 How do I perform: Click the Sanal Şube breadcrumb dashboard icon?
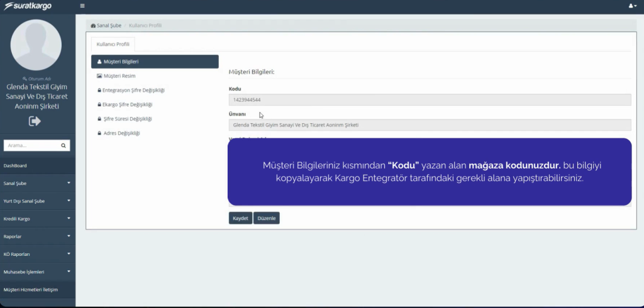[93, 26]
